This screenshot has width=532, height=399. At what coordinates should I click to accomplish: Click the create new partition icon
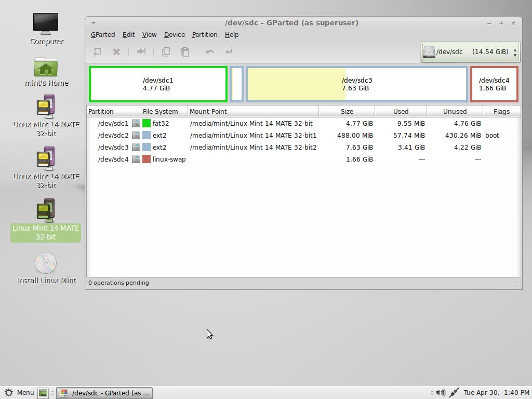[97, 51]
